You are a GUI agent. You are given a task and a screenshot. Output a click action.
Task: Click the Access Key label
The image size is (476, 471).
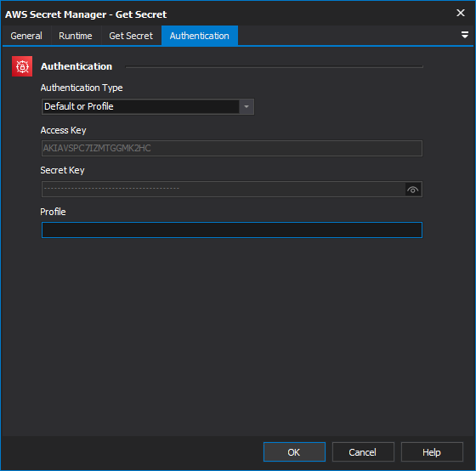[64, 130]
